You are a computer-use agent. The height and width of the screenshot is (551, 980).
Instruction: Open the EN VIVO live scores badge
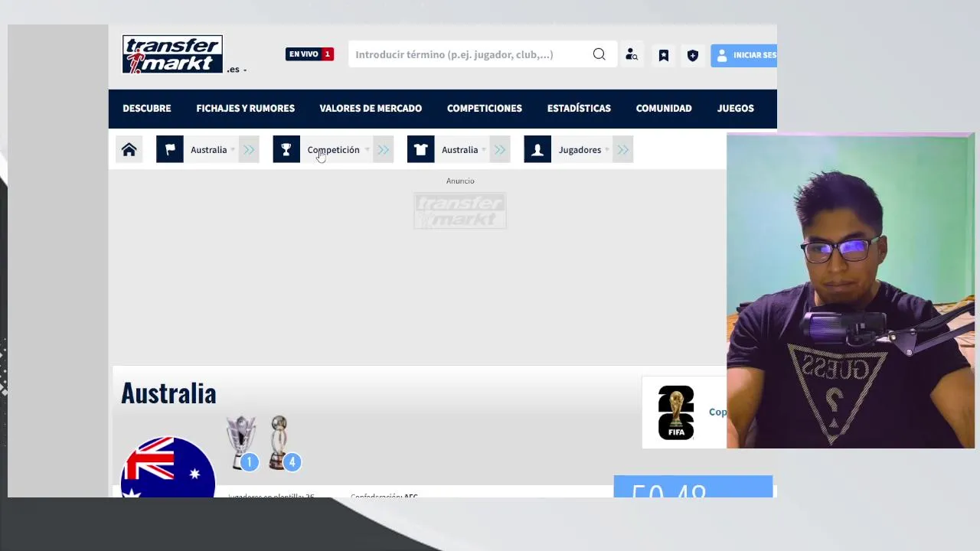click(309, 54)
